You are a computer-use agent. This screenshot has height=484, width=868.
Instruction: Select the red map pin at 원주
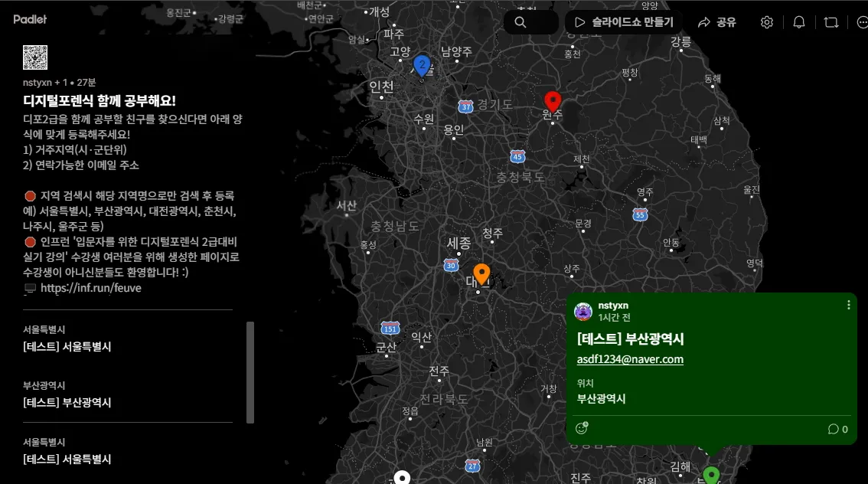point(553,102)
